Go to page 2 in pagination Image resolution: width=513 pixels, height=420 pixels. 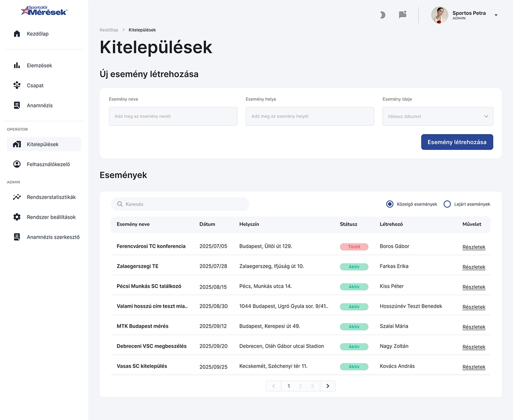(x=300, y=386)
